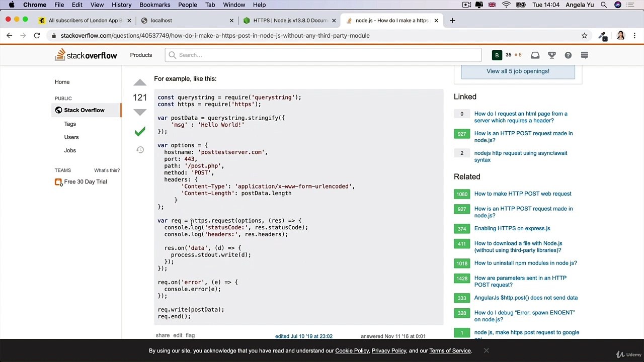Start the Free 30 Day Trial
Image resolution: width=644 pixels, height=362 pixels.
click(85, 182)
